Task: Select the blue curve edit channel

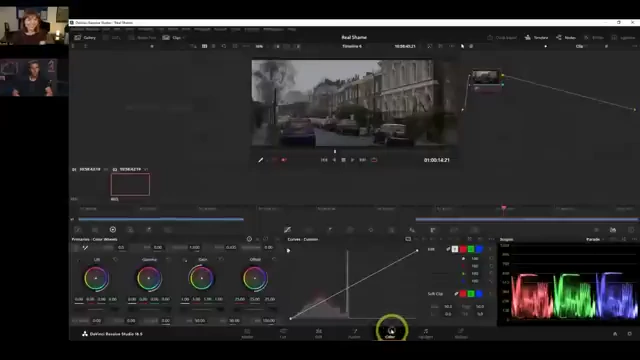Action: click(x=479, y=249)
